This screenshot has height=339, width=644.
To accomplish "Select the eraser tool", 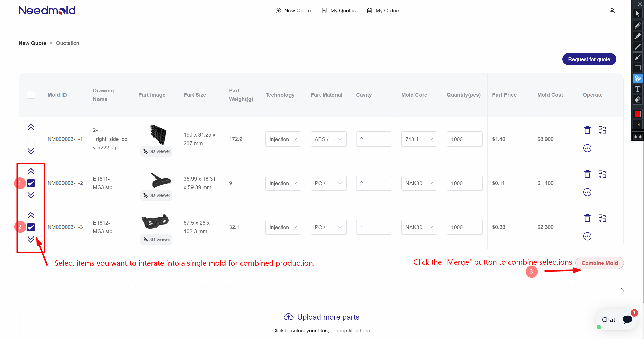I will click(x=638, y=100).
